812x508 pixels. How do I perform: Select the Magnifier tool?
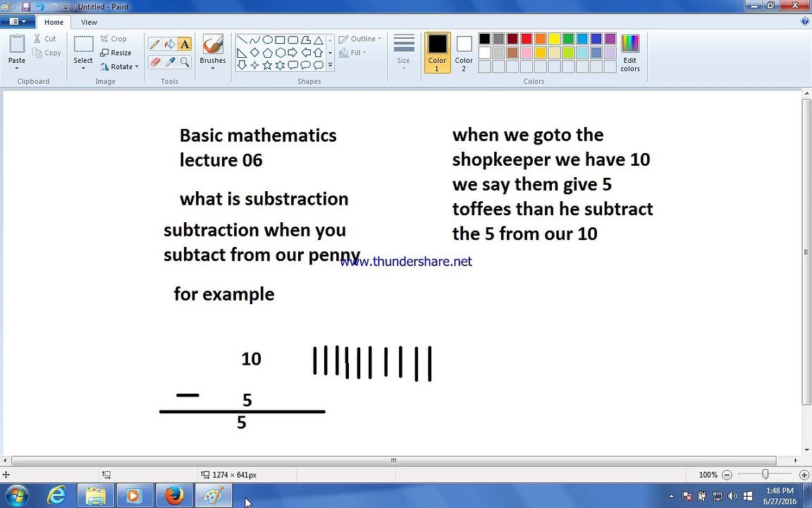tap(185, 62)
